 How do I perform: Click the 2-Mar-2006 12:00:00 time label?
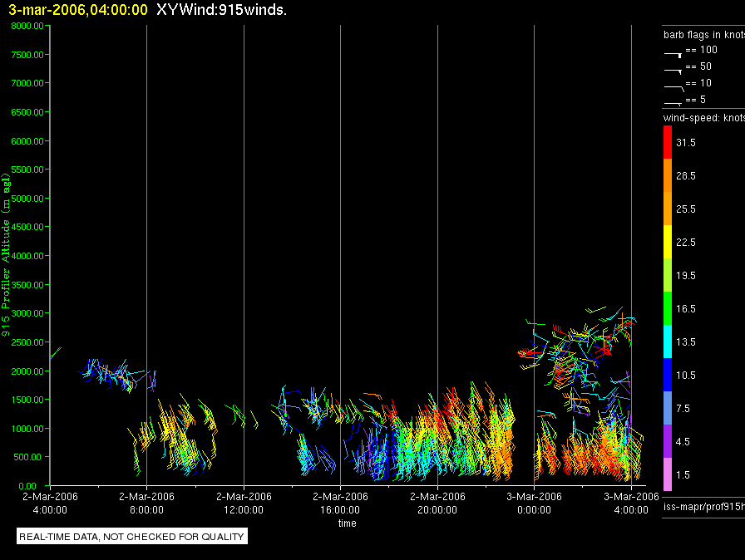coord(244,503)
